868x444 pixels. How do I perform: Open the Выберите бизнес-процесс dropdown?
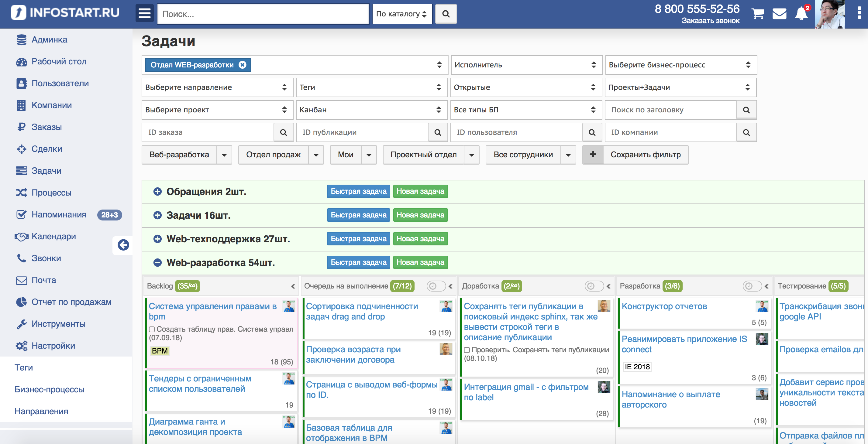681,65
